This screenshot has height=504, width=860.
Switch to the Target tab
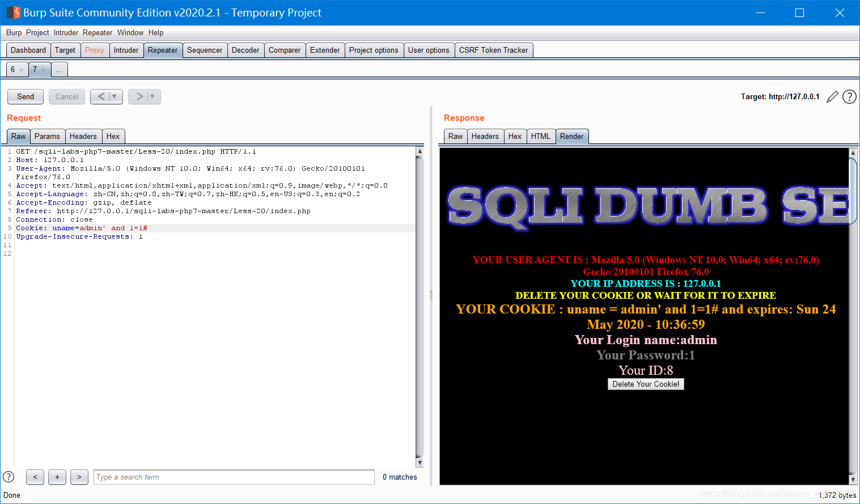pos(65,50)
